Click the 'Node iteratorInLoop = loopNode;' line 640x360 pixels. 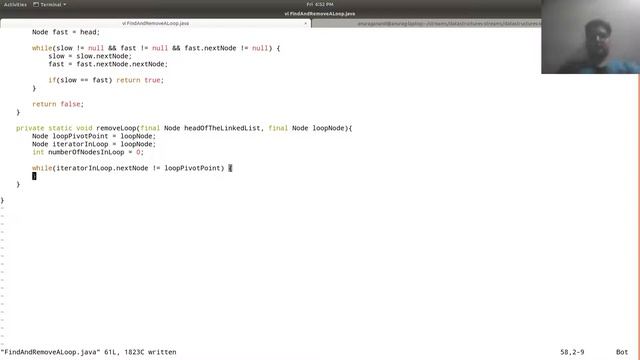(94, 144)
